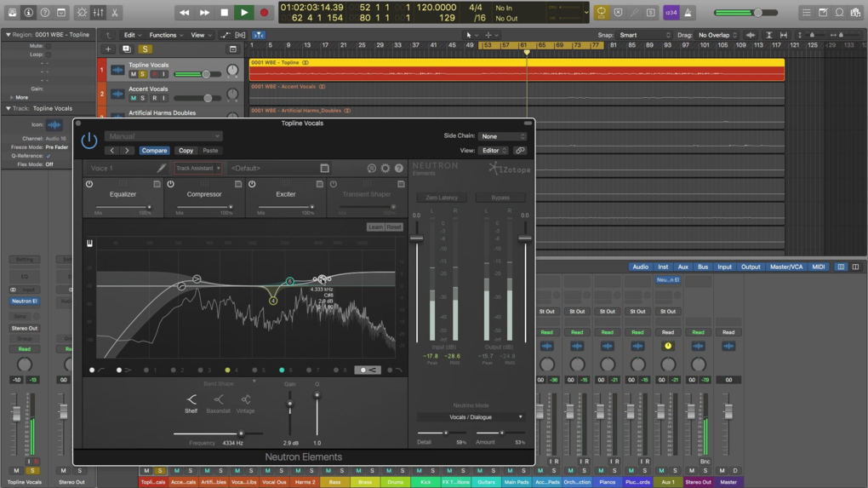Viewport: 868px width, 488px height.
Task: Toggle the yellow global Solo S button
Action: point(145,49)
